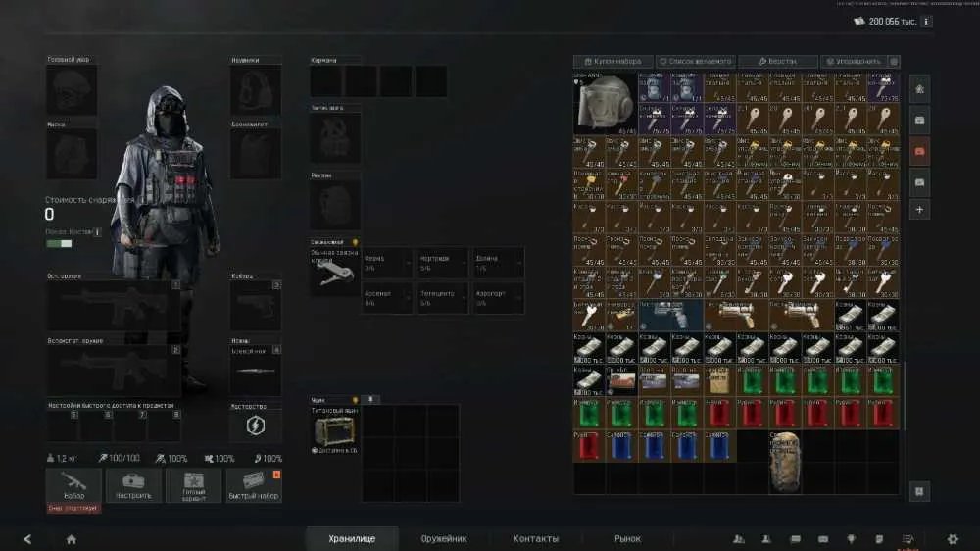Add a new storage with the plus icon
This screenshot has height=551, width=980.
coord(919,210)
